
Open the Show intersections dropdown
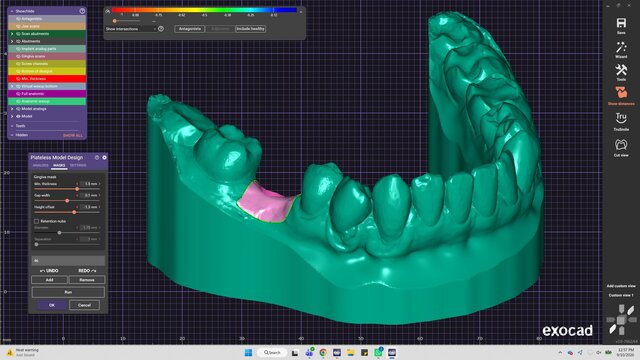click(131, 29)
